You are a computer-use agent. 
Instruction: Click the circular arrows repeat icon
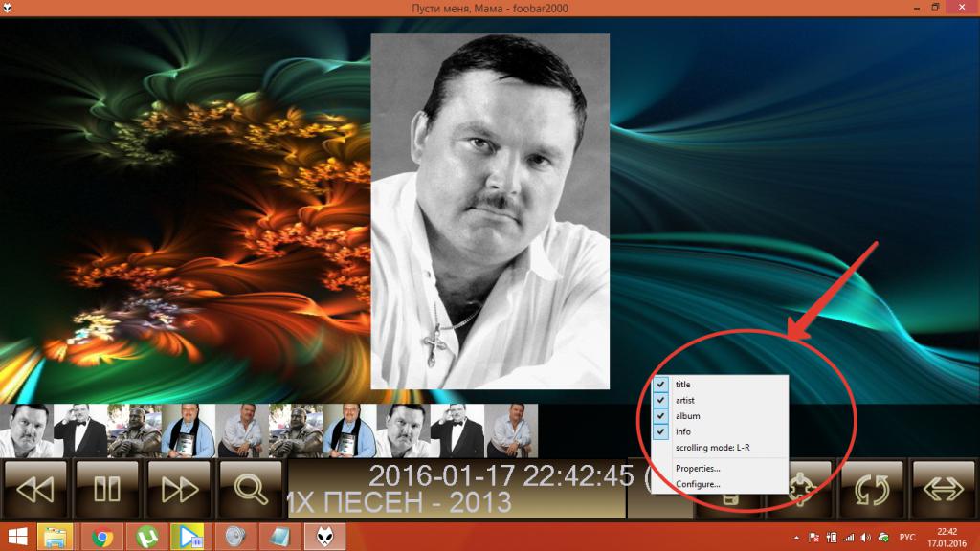(872, 489)
